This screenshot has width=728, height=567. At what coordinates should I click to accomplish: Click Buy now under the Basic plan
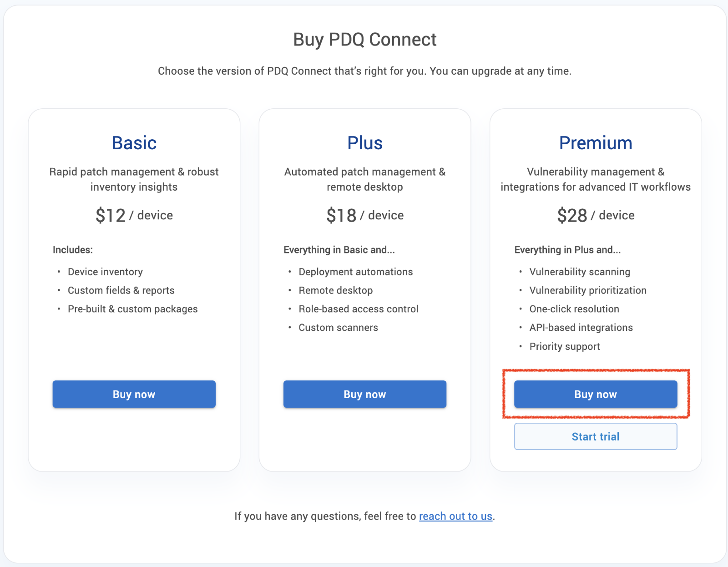click(134, 394)
